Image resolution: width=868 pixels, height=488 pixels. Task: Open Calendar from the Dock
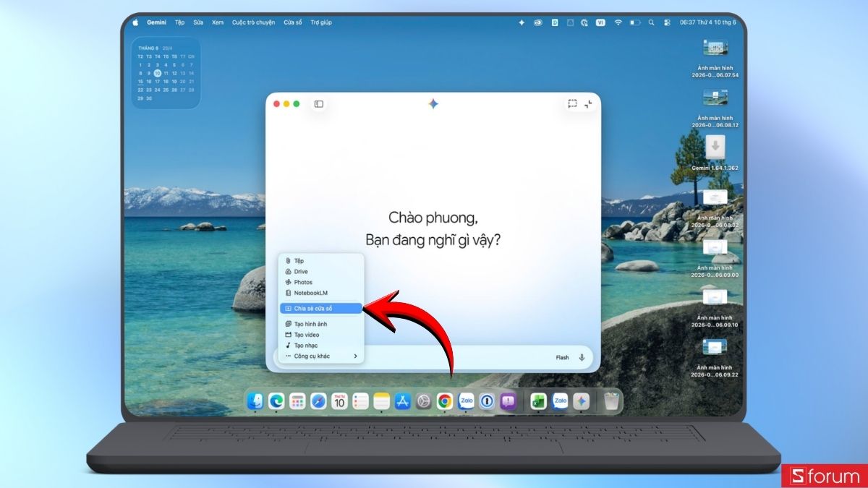pos(339,401)
